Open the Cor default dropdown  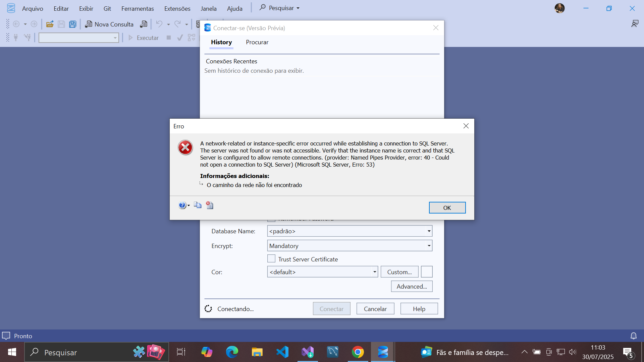coord(322,272)
